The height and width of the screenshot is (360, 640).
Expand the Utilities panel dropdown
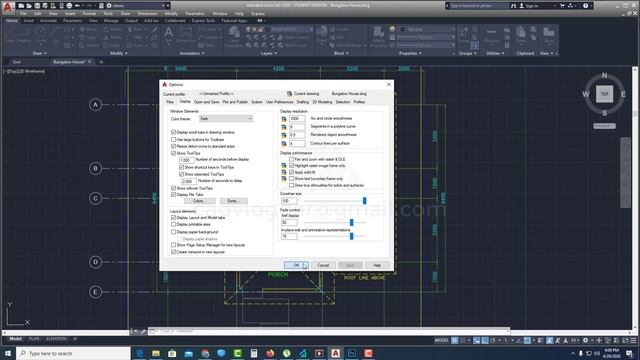[x=495, y=53]
